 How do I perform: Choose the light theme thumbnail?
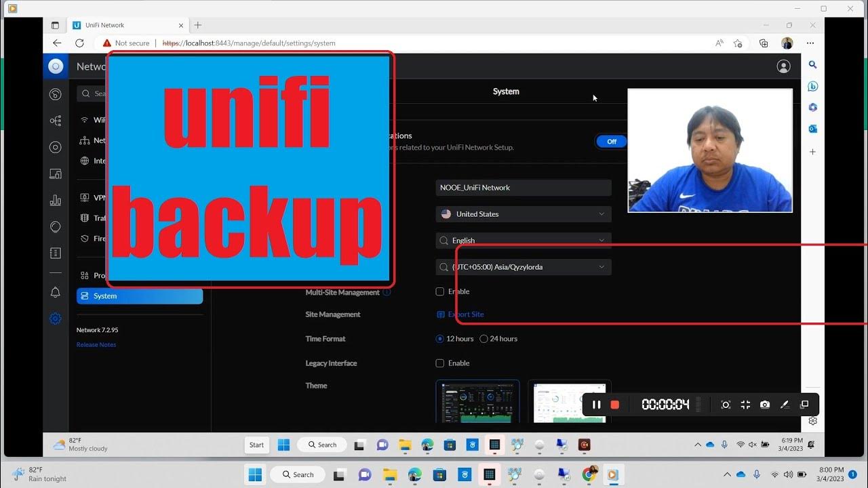(570, 401)
